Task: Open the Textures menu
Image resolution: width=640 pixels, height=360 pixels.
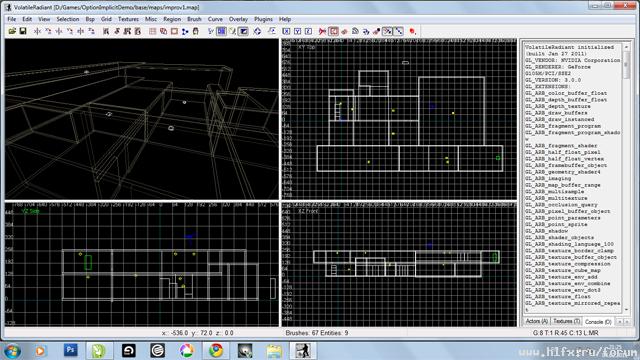Action: click(x=128, y=19)
